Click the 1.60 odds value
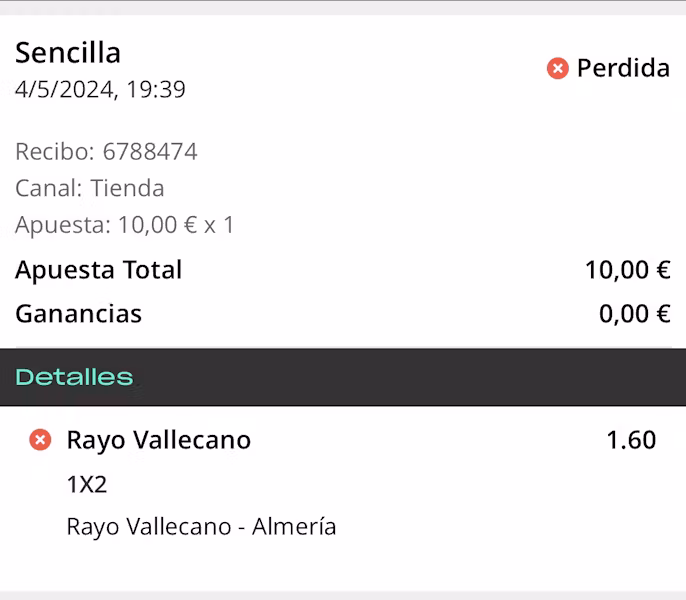Image resolution: width=686 pixels, height=600 pixels. 631,440
